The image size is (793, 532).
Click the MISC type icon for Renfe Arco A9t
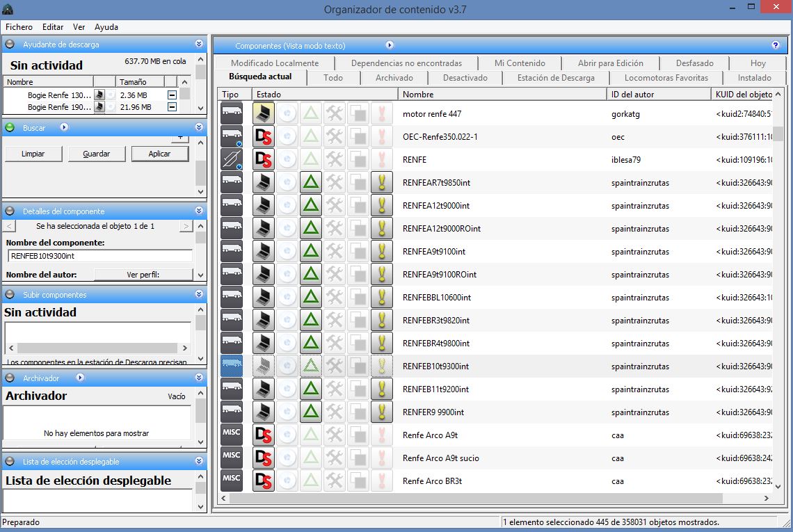(232, 435)
